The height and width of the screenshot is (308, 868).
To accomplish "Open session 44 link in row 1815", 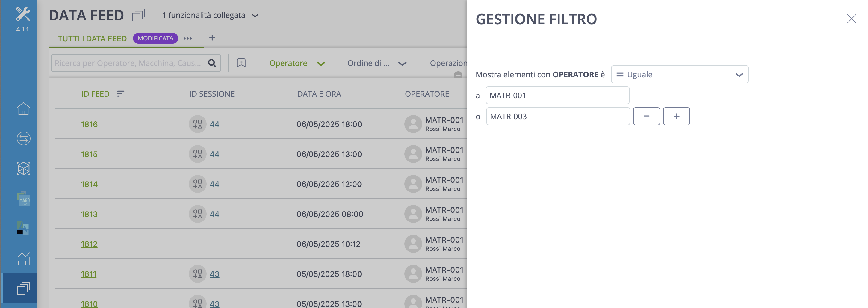I will tap(214, 154).
